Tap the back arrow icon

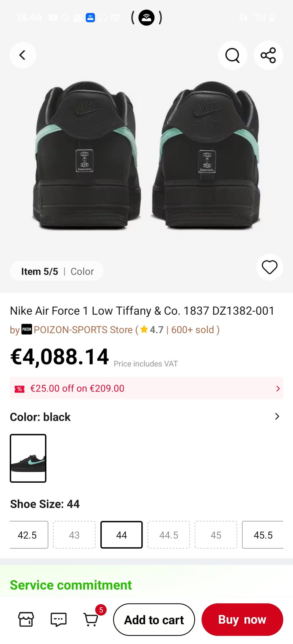click(23, 55)
